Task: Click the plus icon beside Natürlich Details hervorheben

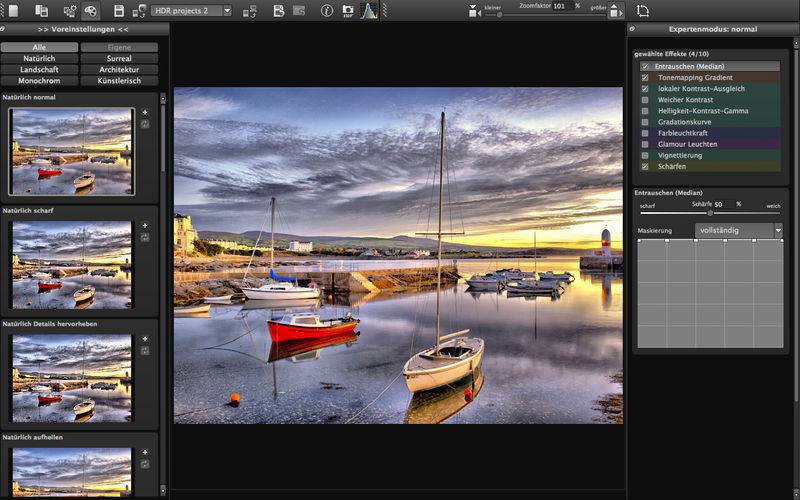Action: pyautogui.click(x=145, y=339)
